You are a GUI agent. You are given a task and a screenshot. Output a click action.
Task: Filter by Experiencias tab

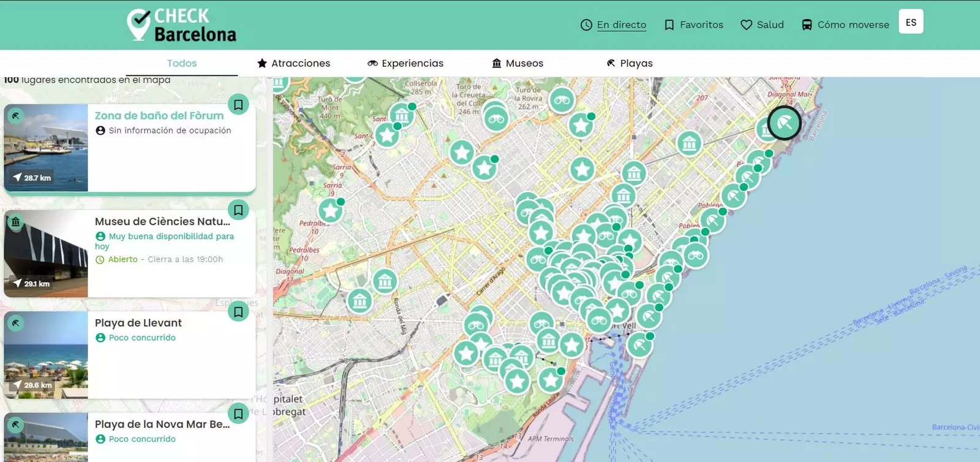point(405,63)
